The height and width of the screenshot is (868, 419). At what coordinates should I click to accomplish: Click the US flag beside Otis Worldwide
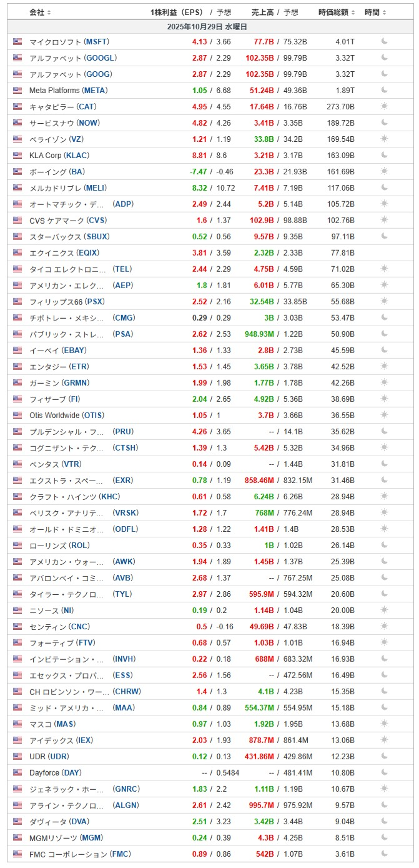pos(17,416)
